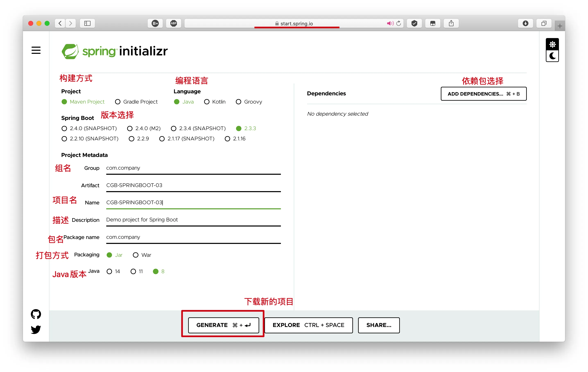
Task: Choose Java as the language
Action: tap(184, 102)
